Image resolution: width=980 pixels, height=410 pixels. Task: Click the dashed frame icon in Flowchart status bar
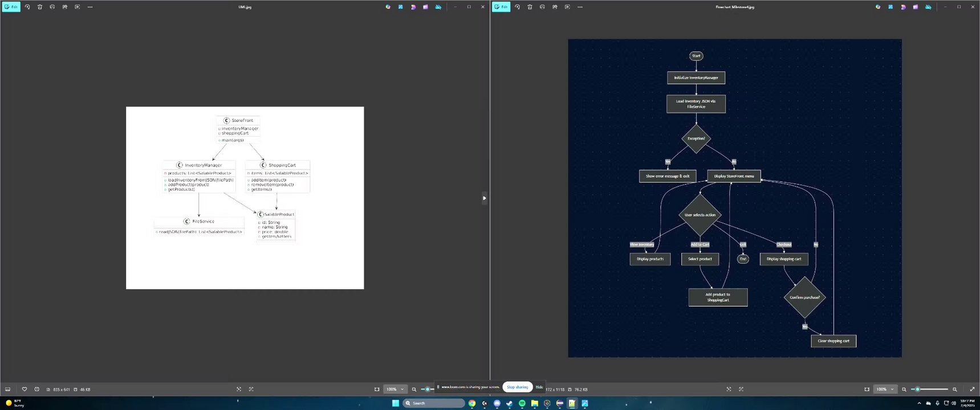click(x=741, y=389)
